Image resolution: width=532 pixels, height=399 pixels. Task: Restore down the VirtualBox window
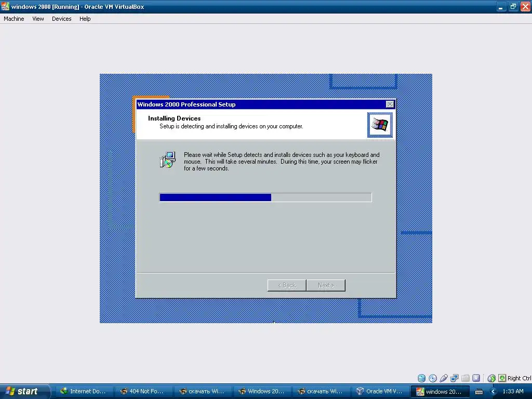513,6
